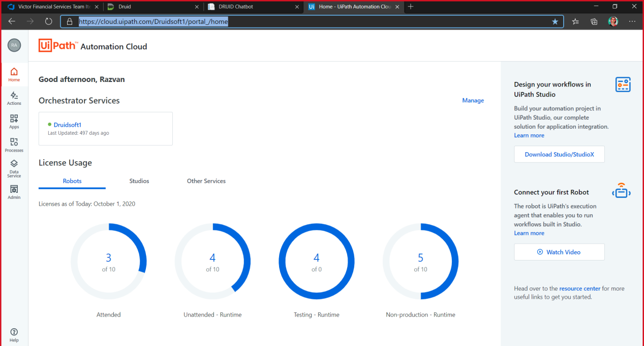644x346 pixels.
Task: Click Learn more under UiPath Studio
Action: click(x=529, y=135)
